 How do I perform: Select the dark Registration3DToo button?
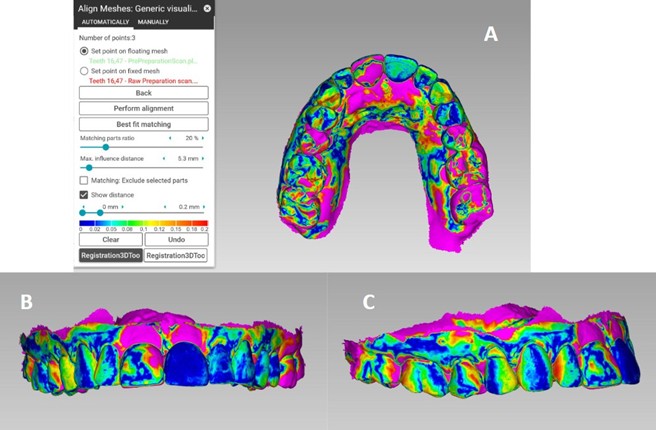(x=111, y=256)
